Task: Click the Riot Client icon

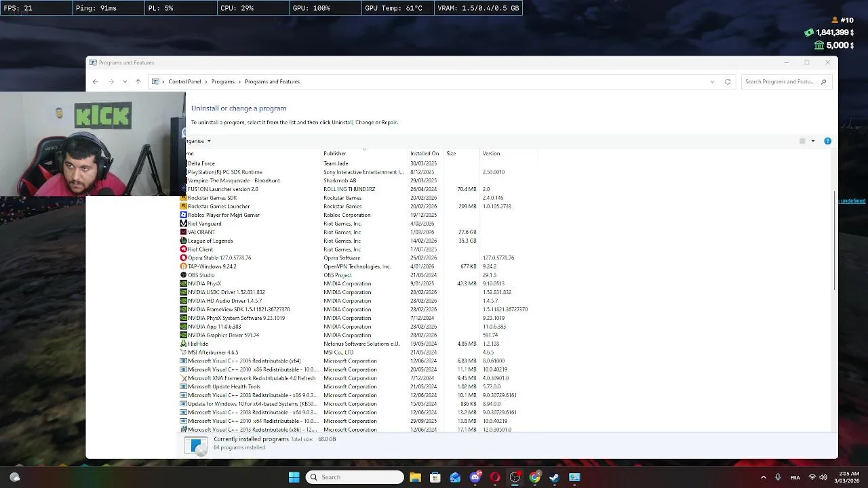Action: [x=183, y=249]
